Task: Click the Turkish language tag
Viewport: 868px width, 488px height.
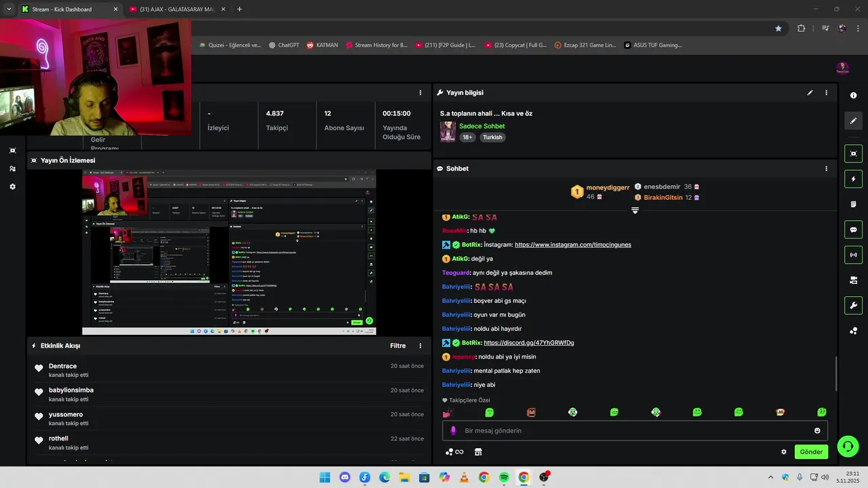Action: 492,138
